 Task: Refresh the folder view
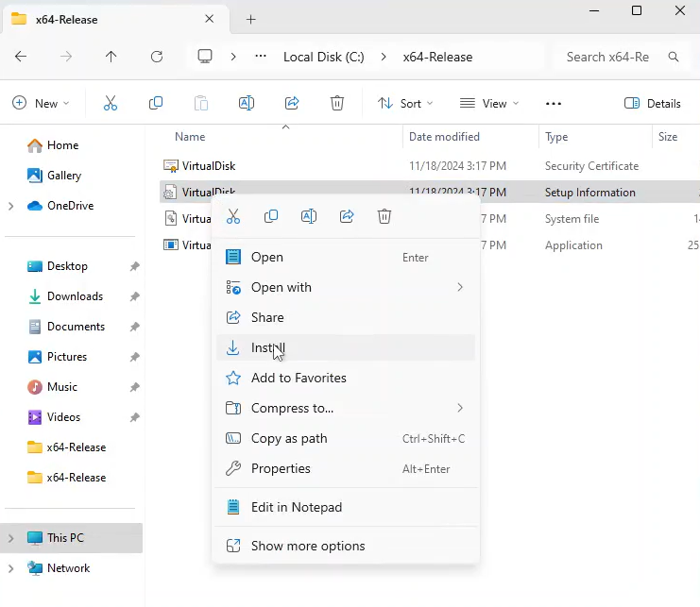click(x=157, y=57)
